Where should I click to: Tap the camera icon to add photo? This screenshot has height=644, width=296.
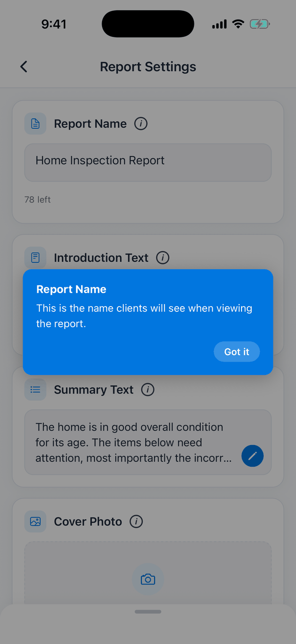click(148, 579)
